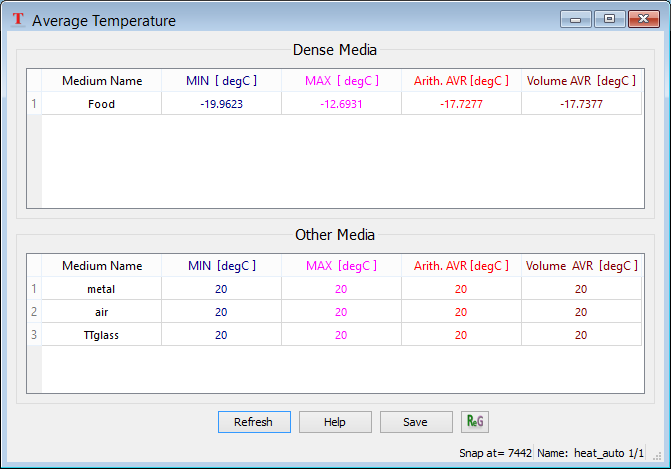Screen dimensions: 671x469
Task: Select Food's MAX value -12.6931
Action: [341, 104]
